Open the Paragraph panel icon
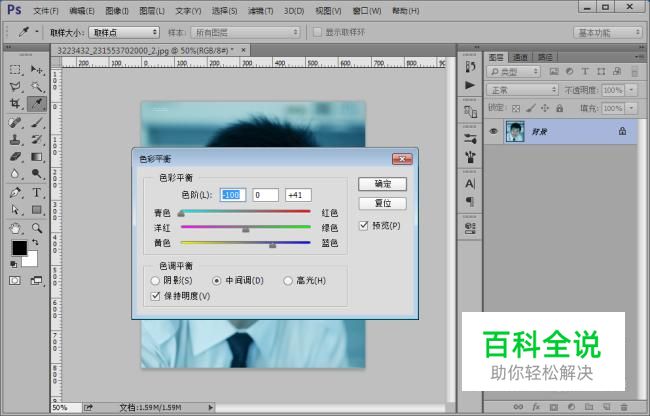Screen dimensions: 650x416 point(470,201)
